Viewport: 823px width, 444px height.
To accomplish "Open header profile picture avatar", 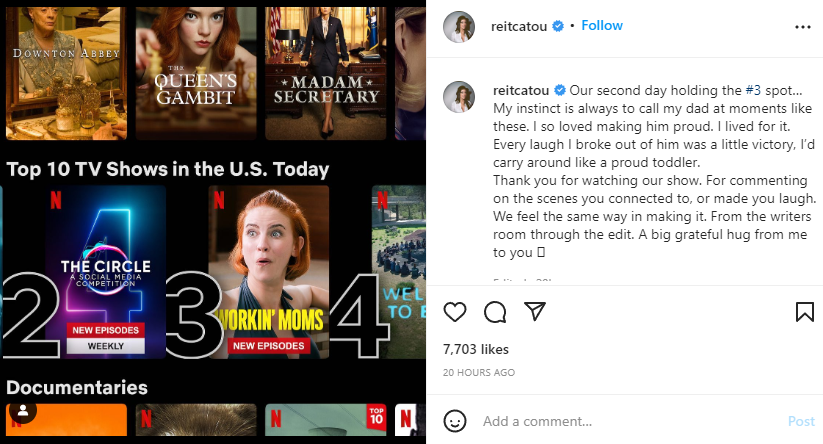I will click(459, 27).
